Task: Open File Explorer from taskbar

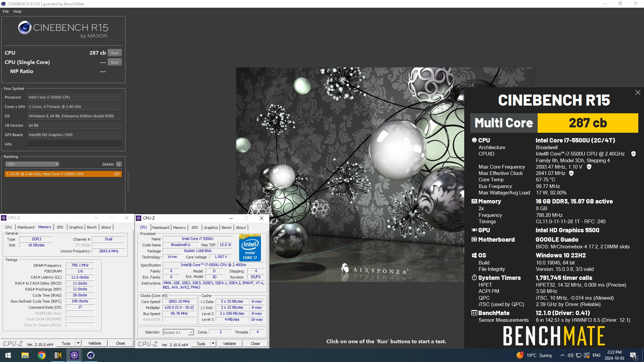Action: [x=25, y=355]
